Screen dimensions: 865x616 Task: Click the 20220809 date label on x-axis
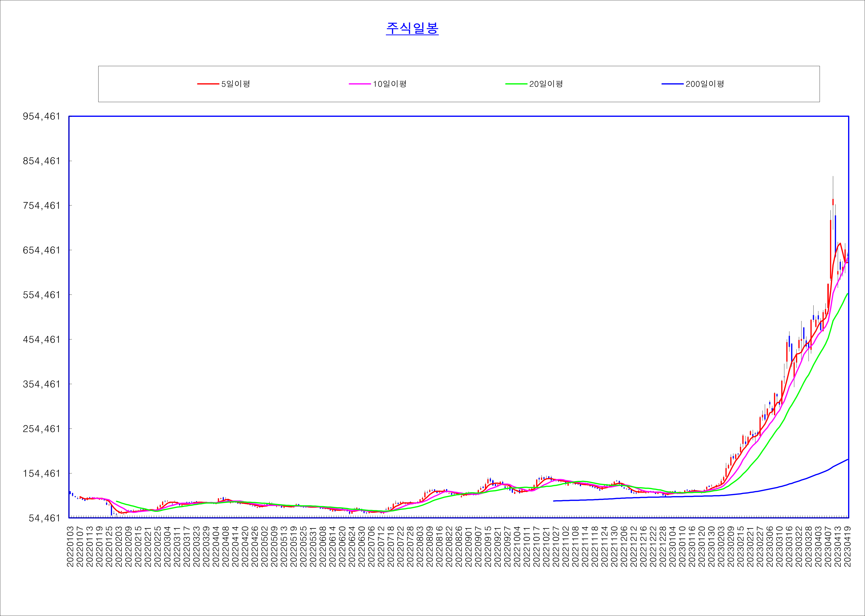point(430,546)
